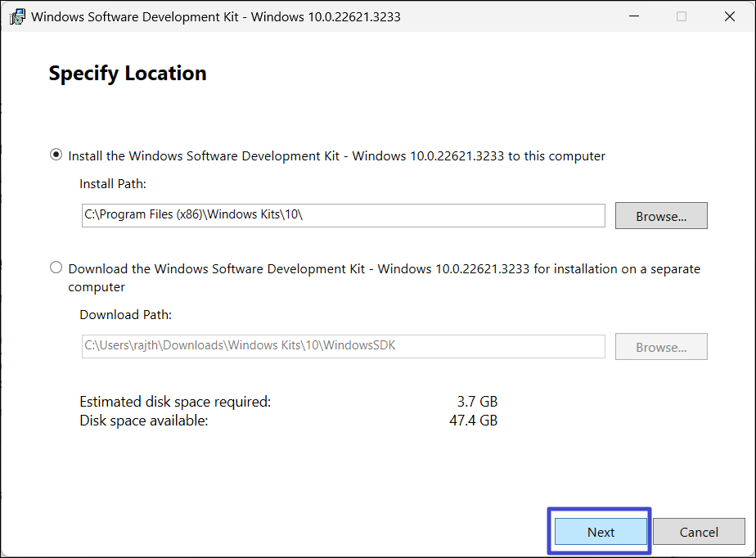Click the Specify Location heading

[128, 74]
